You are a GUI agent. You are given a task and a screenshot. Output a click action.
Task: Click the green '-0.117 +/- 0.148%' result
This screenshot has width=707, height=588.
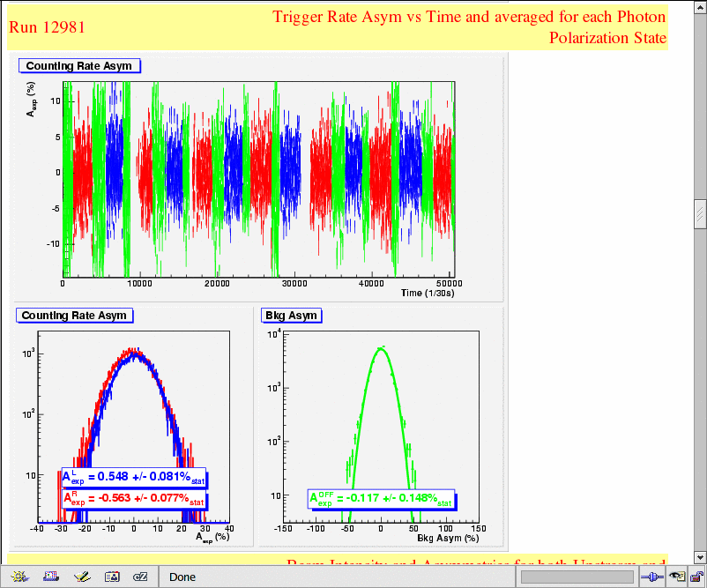coord(381,499)
